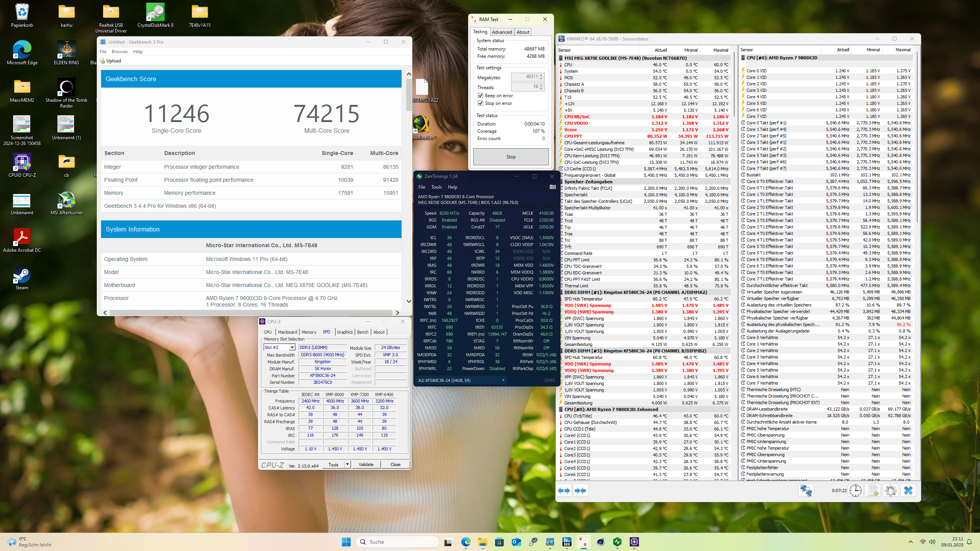The width and height of the screenshot is (980, 551).
Task: Select MSI Afterburner desktop shortcut
Action: click(66, 203)
